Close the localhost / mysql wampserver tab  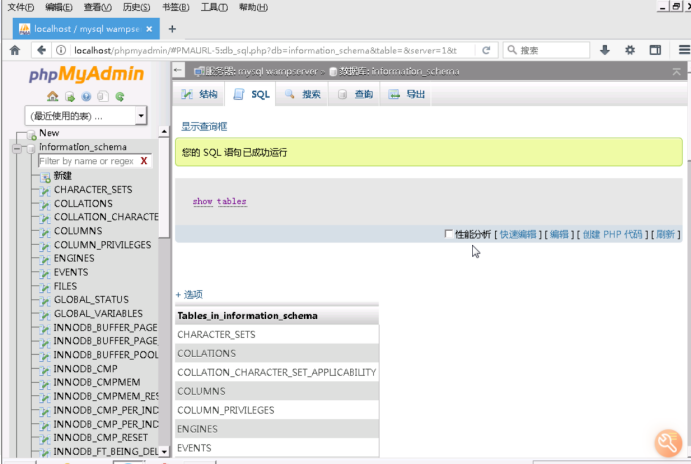[149, 29]
